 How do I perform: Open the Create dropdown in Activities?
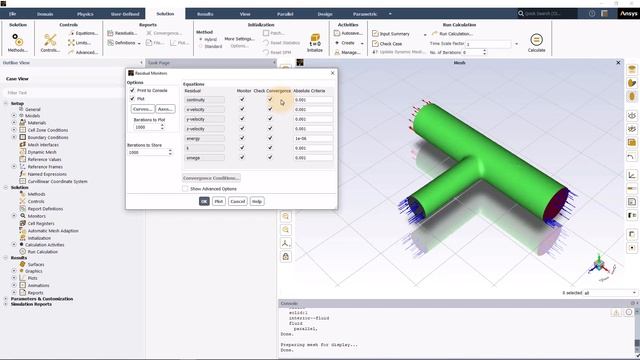coord(362,43)
